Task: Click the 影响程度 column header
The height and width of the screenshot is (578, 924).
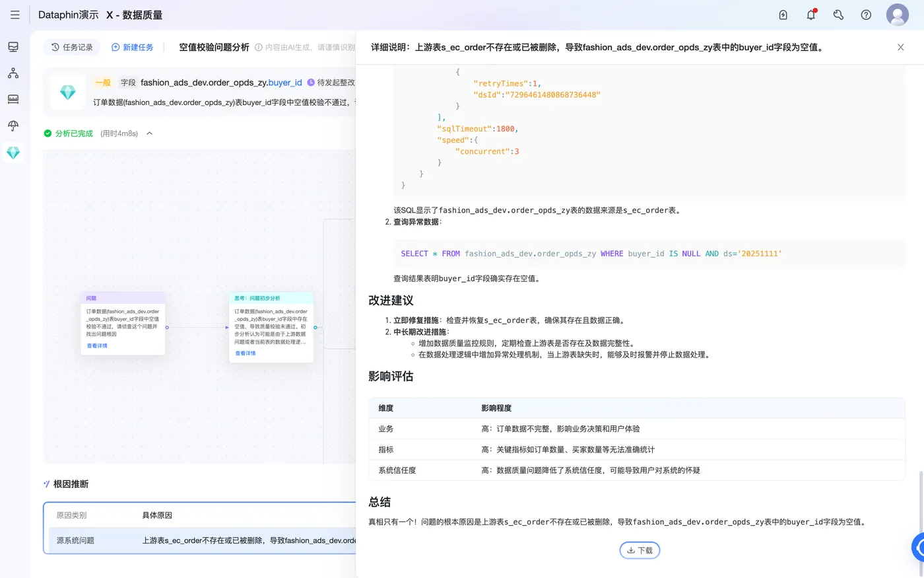Action: (x=496, y=408)
